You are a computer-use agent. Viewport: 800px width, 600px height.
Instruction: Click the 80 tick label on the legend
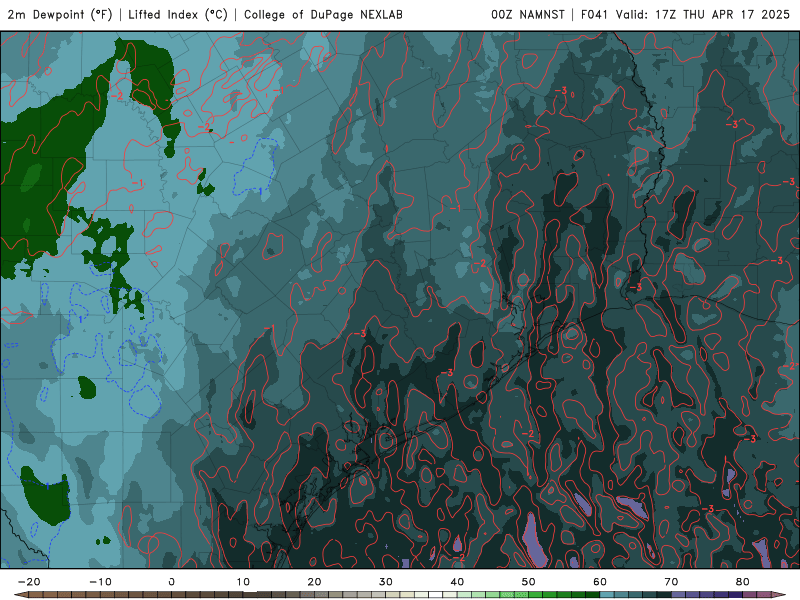[x=743, y=582]
